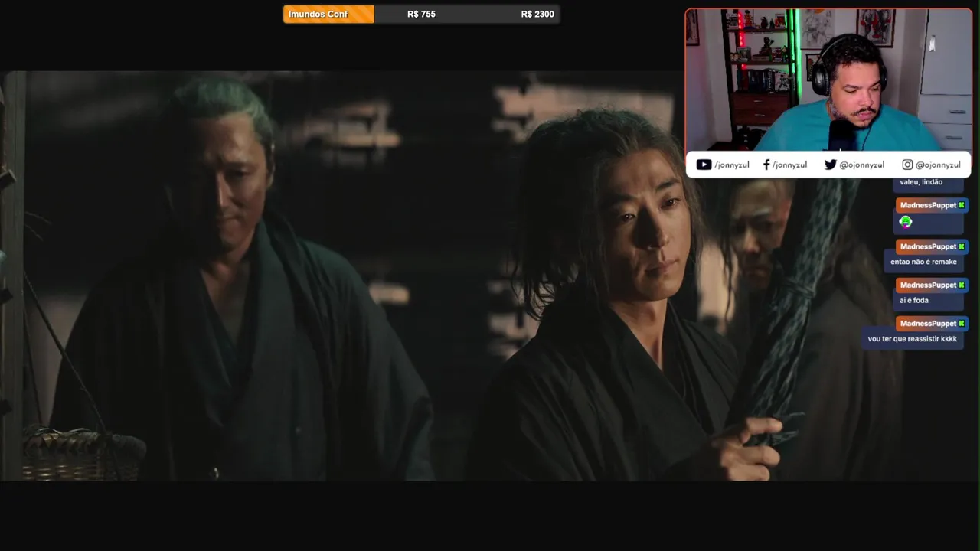Click the Kick badge above 'ai é foda'
980x551 pixels.
click(x=962, y=285)
